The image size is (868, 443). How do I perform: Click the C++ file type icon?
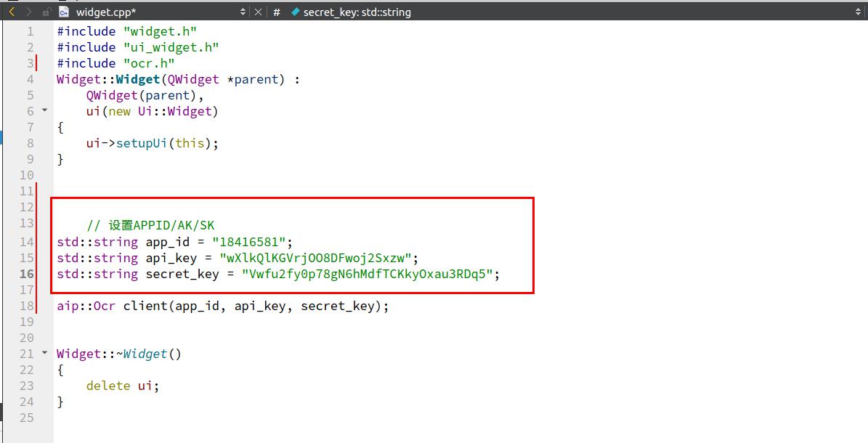64,12
